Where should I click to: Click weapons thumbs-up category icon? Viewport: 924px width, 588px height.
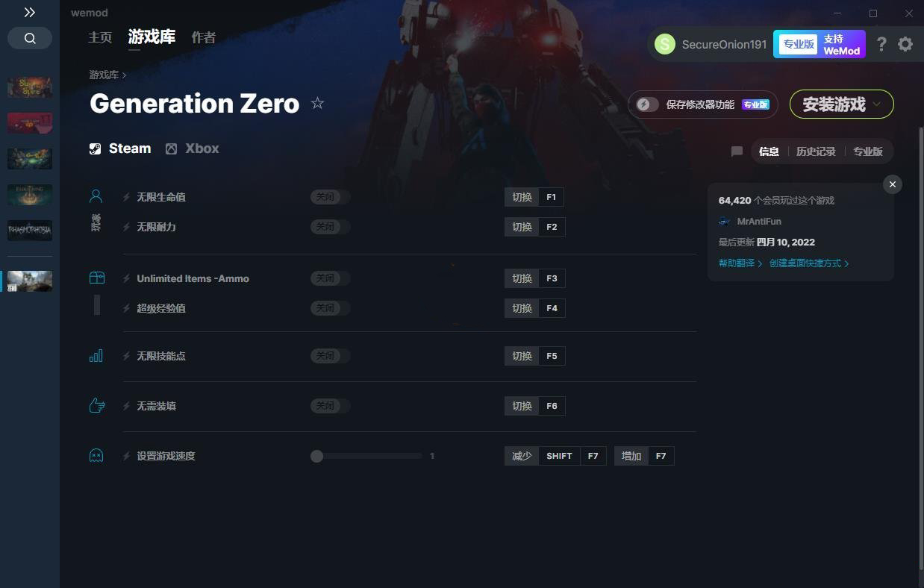pyautogui.click(x=97, y=405)
